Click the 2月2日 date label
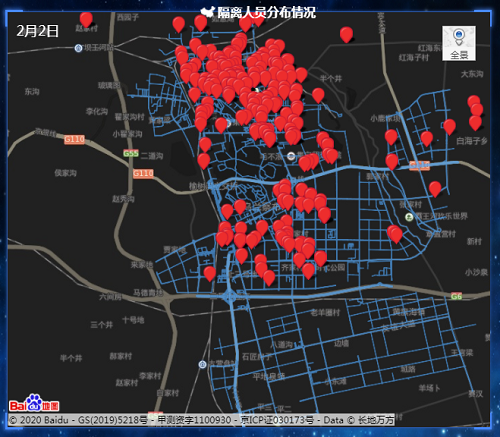Viewport: 500px width, 437px height. [x=38, y=31]
